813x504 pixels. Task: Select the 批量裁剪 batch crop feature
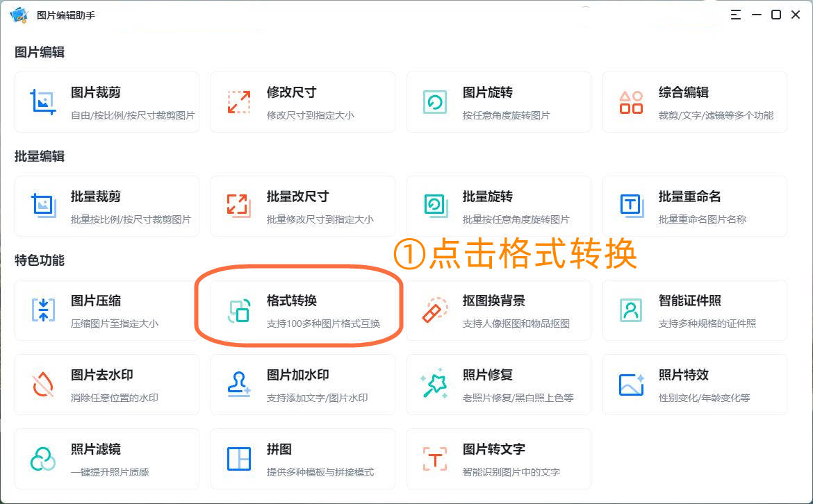point(107,205)
